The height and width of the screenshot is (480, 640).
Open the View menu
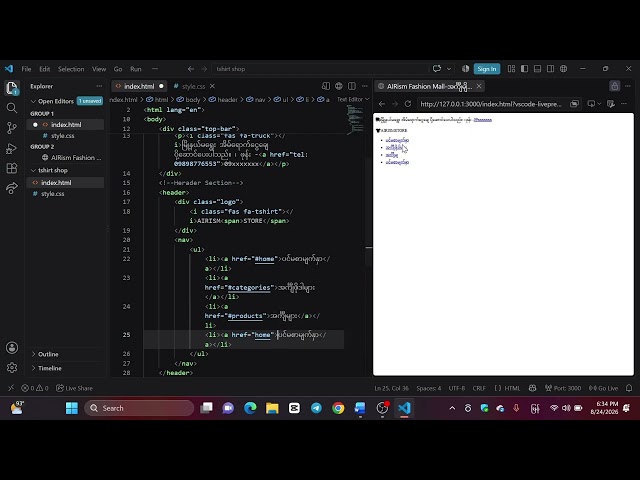99,69
